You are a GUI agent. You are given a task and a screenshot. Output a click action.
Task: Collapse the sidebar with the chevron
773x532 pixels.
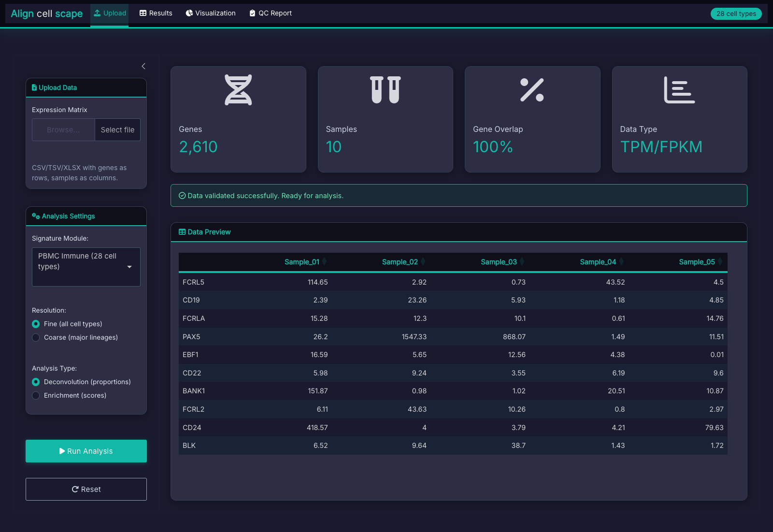pos(143,66)
